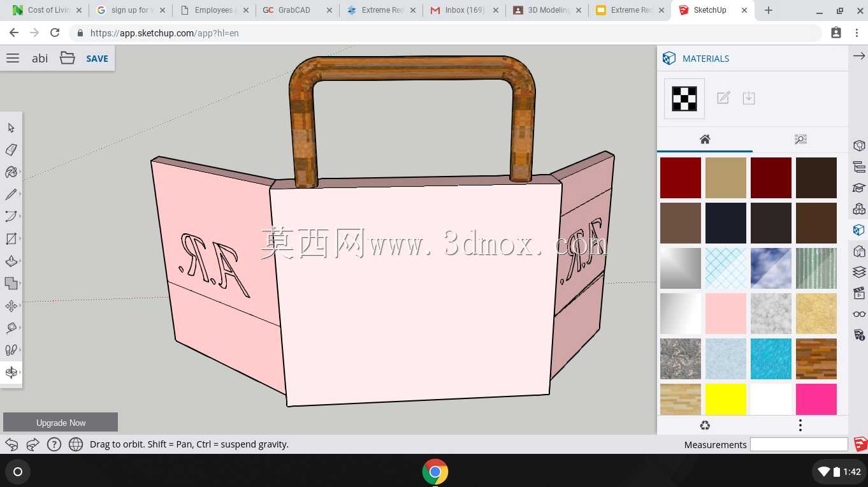The width and height of the screenshot is (868, 487).
Task: Go back in browser
Action: click(x=14, y=33)
